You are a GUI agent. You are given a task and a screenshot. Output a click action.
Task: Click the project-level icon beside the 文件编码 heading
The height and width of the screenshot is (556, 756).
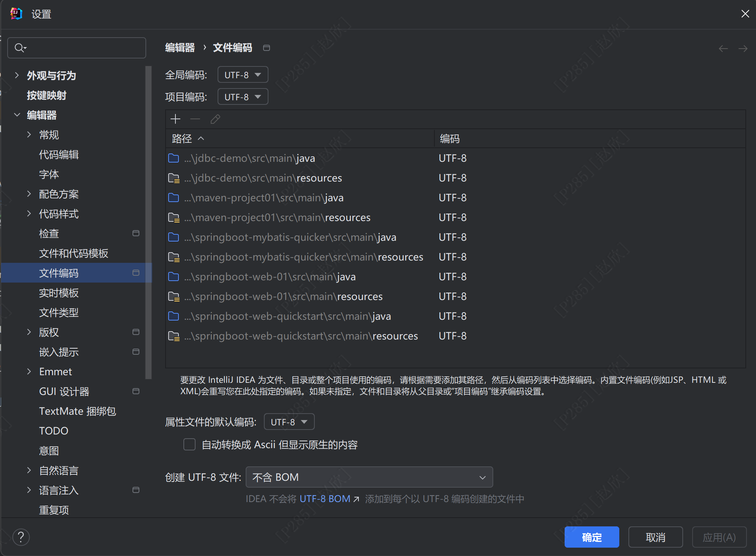(267, 48)
